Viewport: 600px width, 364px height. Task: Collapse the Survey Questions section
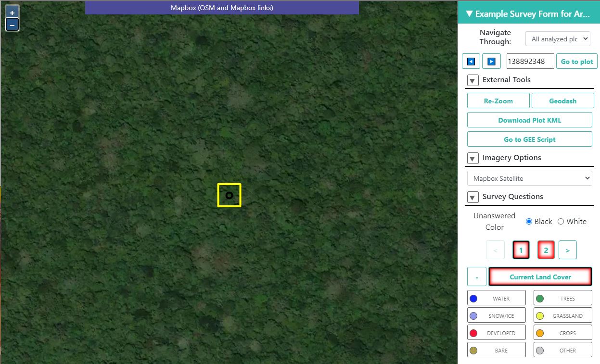[x=473, y=197]
